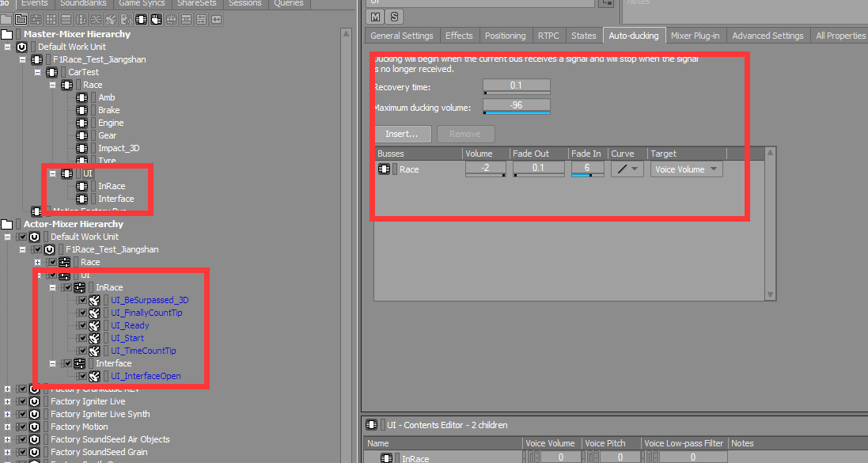Toggle the Physical Folder filter icon in toolbar
The height and width of the screenshot is (463, 868).
click(x=6, y=19)
